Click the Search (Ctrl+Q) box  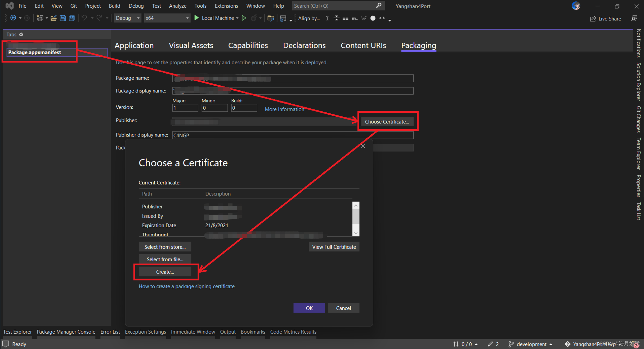click(x=338, y=6)
